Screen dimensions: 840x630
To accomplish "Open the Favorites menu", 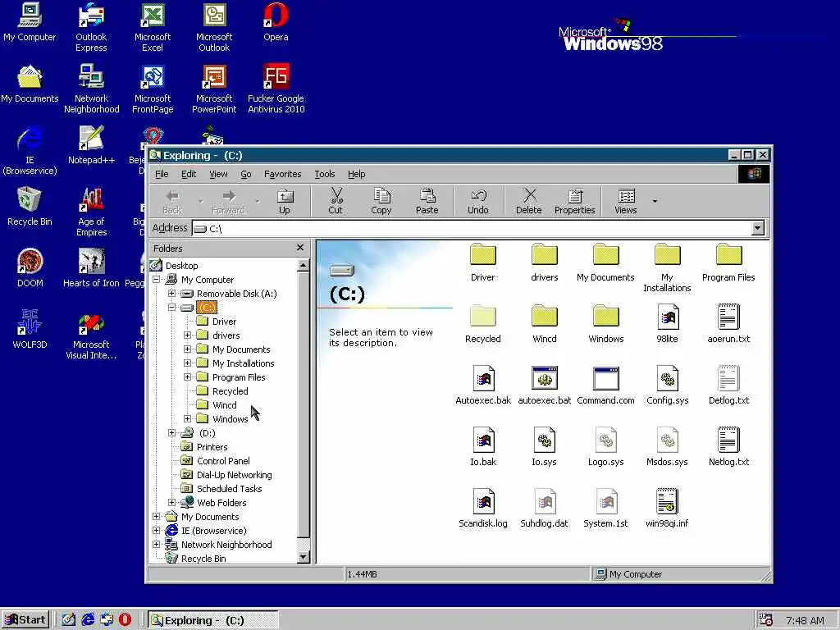I will point(282,174).
